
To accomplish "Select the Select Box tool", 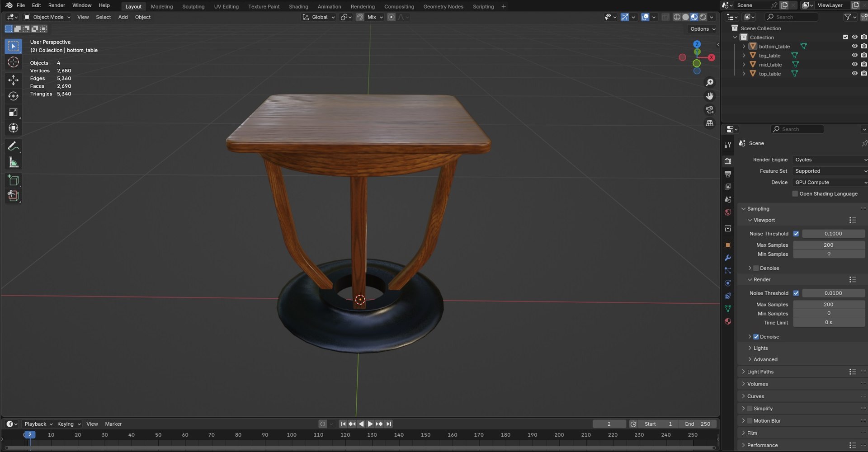I will (13, 46).
